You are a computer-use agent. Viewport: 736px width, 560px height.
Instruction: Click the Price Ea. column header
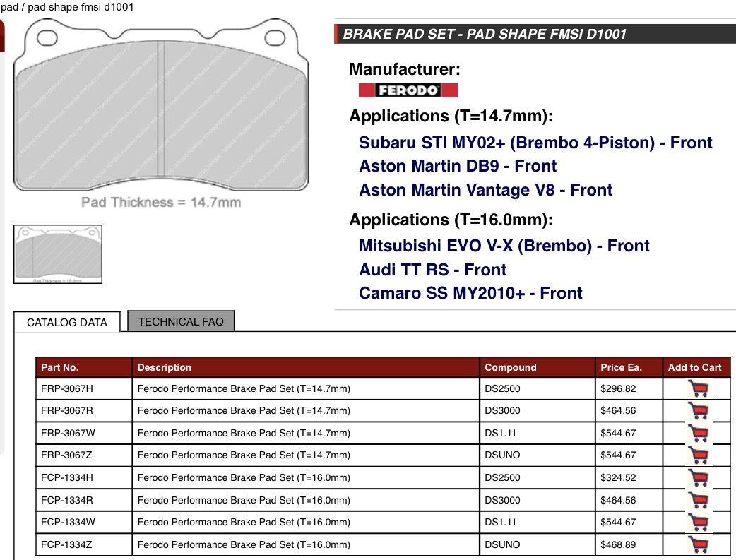coord(629,367)
